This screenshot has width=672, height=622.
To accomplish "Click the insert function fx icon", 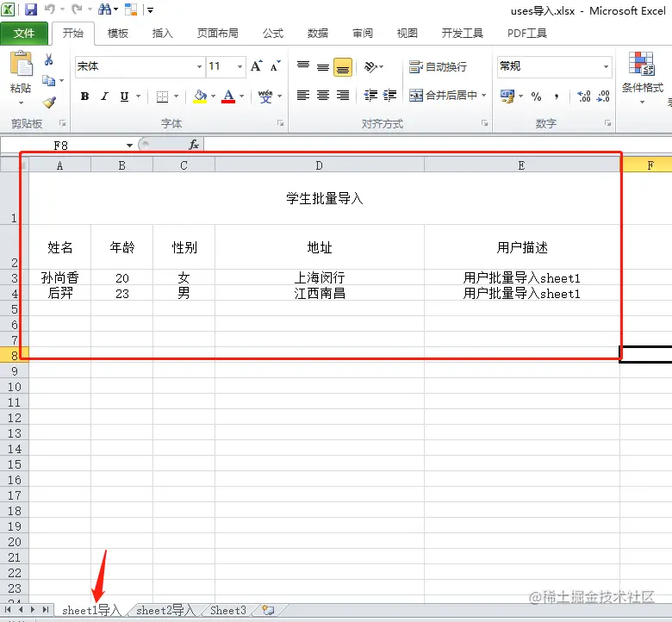I will point(194,145).
